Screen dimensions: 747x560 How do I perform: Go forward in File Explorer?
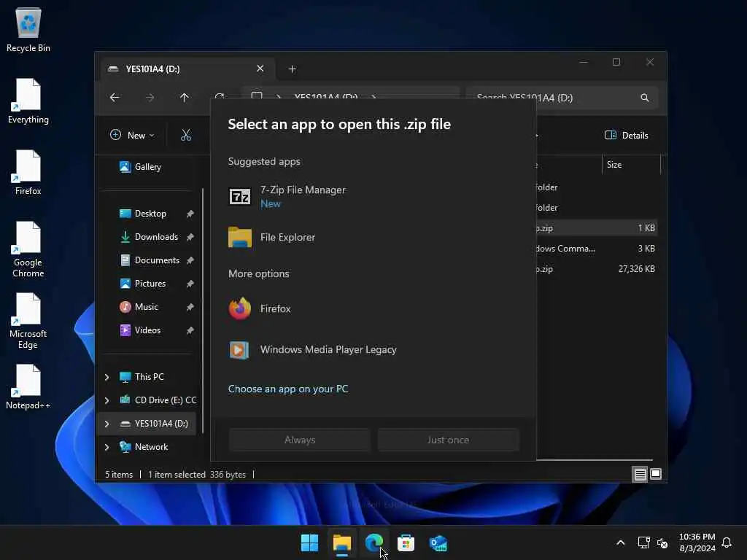tap(150, 98)
